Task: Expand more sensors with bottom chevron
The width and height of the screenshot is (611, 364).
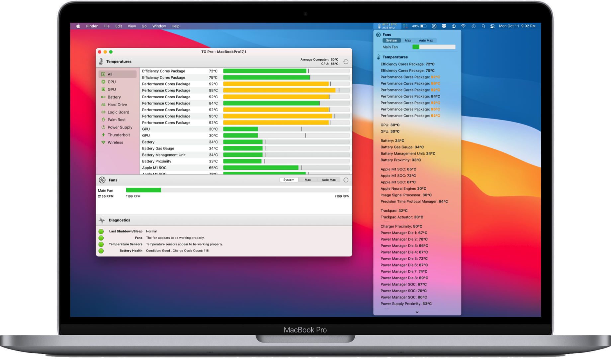Action: [417, 312]
